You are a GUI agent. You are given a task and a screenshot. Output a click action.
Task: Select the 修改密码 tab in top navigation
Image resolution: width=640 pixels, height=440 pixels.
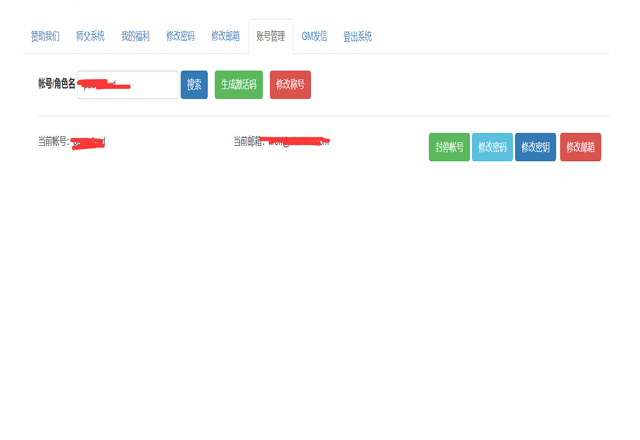(180, 36)
